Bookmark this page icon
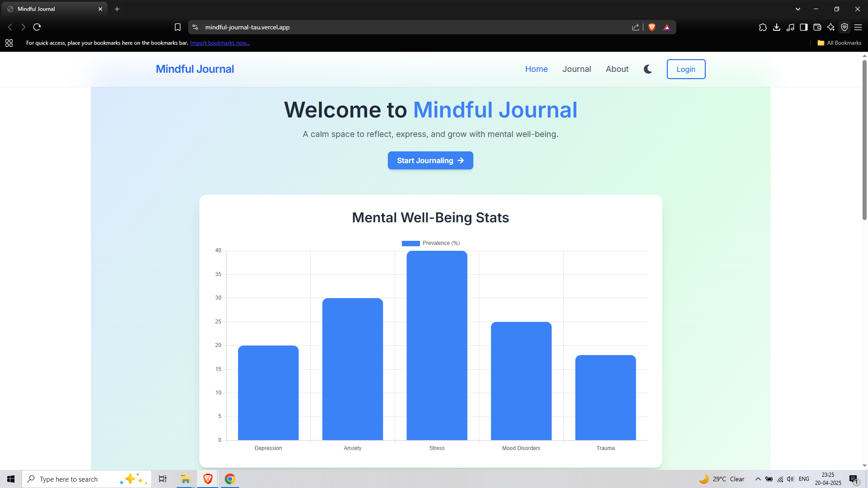Viewport: 868px width, 488px height. (x=178, y=27)
